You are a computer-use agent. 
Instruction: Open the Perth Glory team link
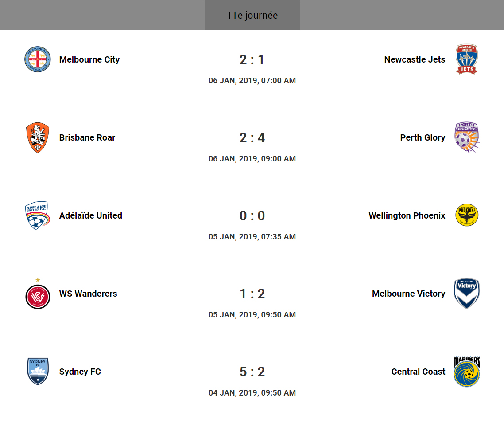(x=423, y=137)
